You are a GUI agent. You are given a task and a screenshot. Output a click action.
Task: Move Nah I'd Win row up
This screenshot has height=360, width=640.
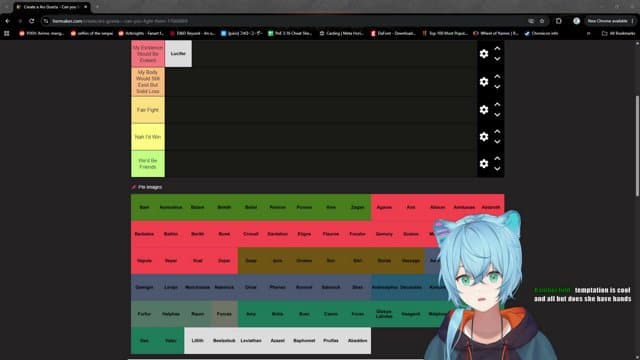[497, 131]
